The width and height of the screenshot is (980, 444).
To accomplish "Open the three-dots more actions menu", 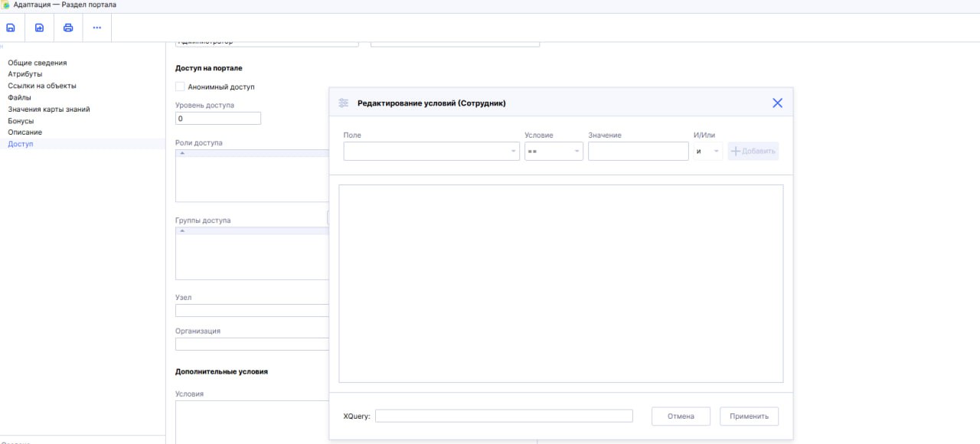I will (96, 28).
